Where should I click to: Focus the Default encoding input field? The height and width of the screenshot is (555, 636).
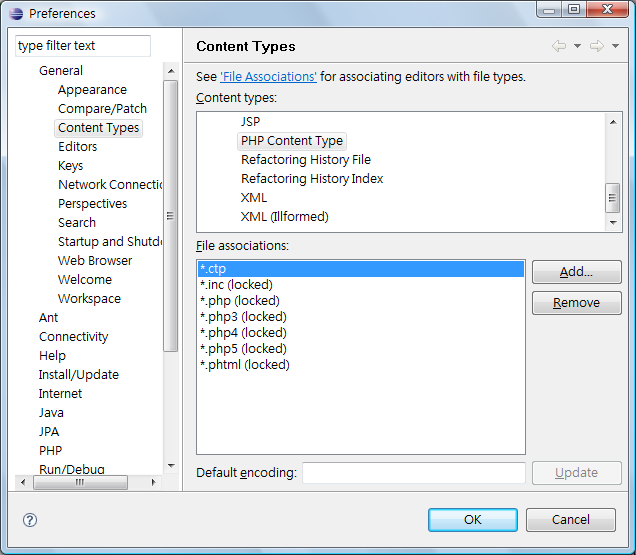tap(413, 473)
